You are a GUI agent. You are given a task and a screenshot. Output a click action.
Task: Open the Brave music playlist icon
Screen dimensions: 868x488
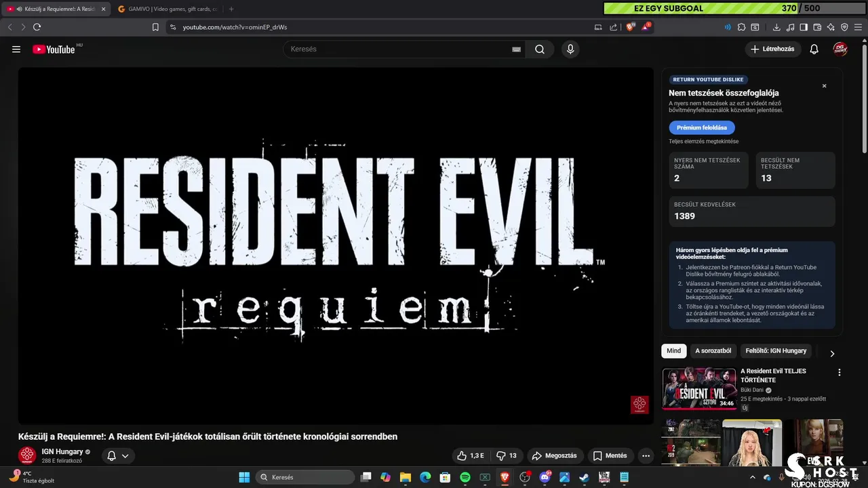click(x=790, y=27)
